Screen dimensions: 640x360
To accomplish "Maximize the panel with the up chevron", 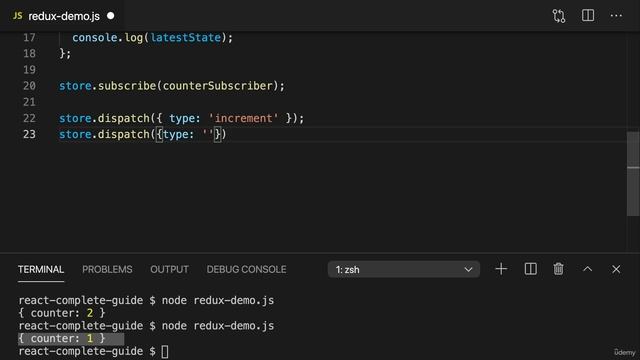I will coord(587,269).
